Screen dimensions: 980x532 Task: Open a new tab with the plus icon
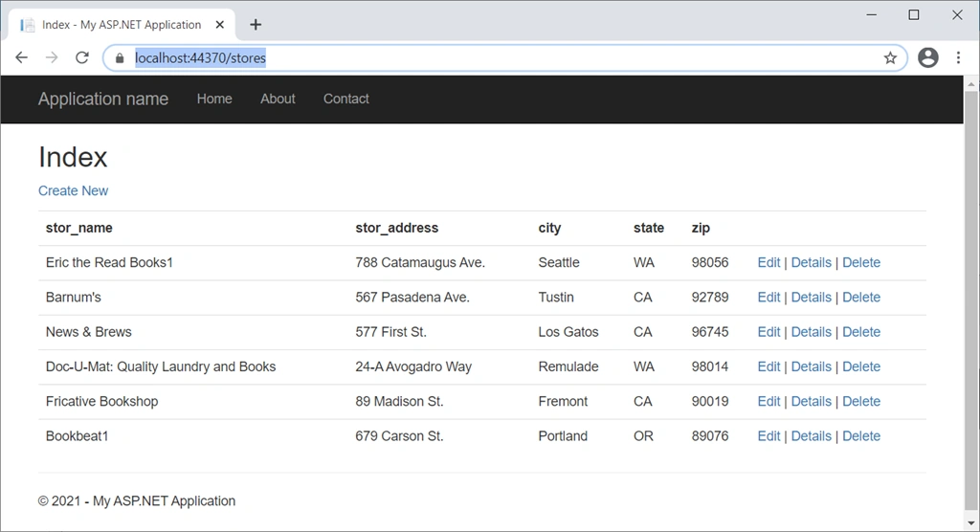click(255, 24)
